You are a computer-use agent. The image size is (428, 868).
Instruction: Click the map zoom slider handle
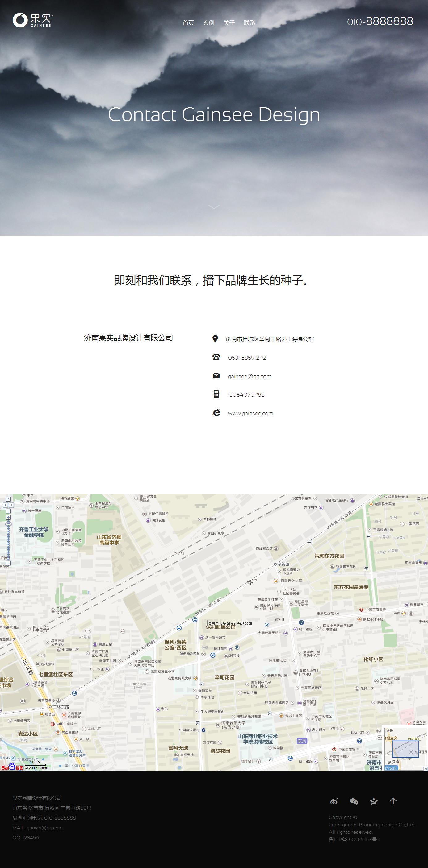pos(8,524)
